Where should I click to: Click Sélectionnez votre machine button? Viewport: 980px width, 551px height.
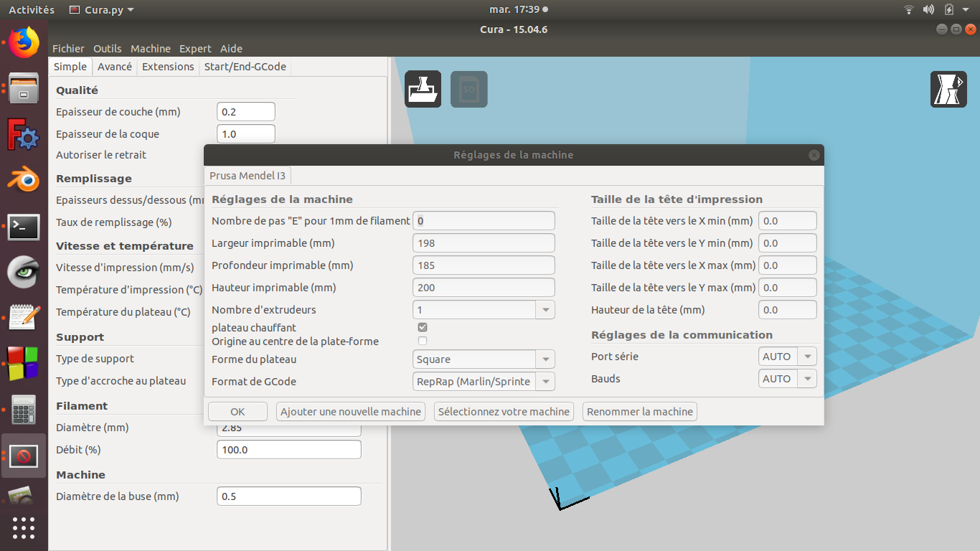504,412
